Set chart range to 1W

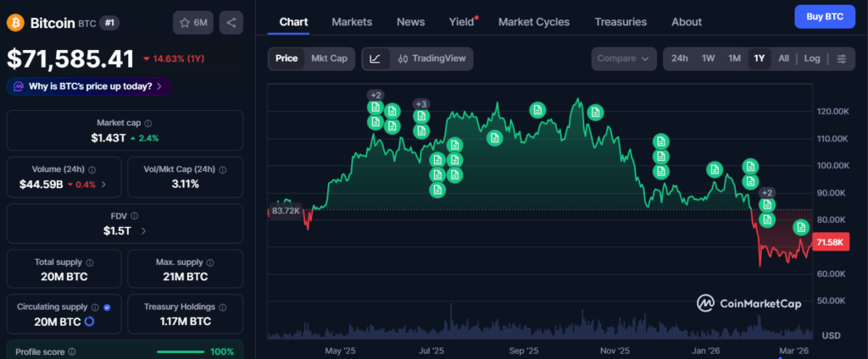click(709, 58)
